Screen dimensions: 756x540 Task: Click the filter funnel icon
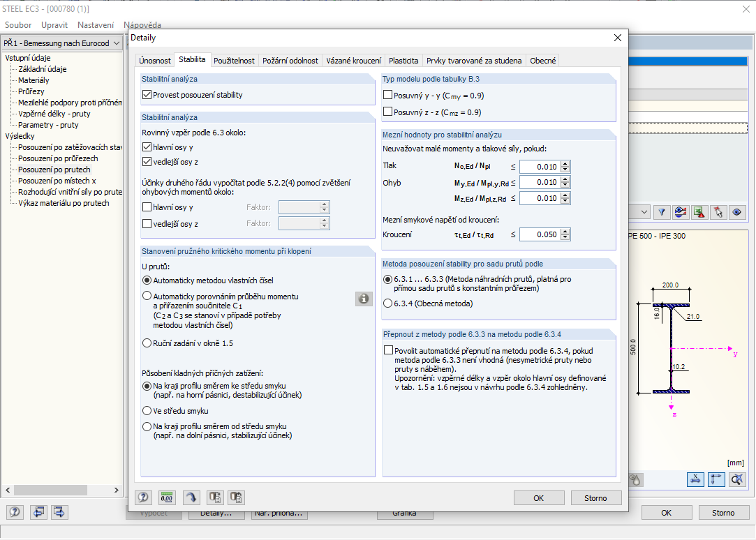662,212
